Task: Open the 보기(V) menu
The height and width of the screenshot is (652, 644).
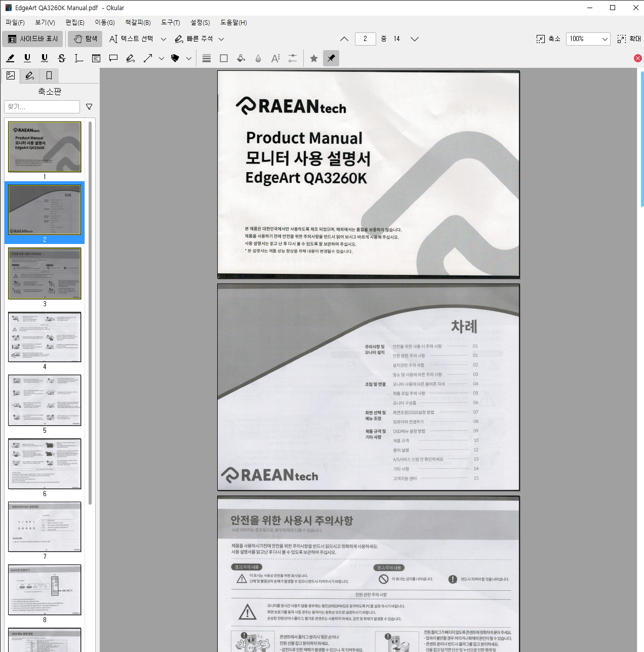Action: click(45, 22)
